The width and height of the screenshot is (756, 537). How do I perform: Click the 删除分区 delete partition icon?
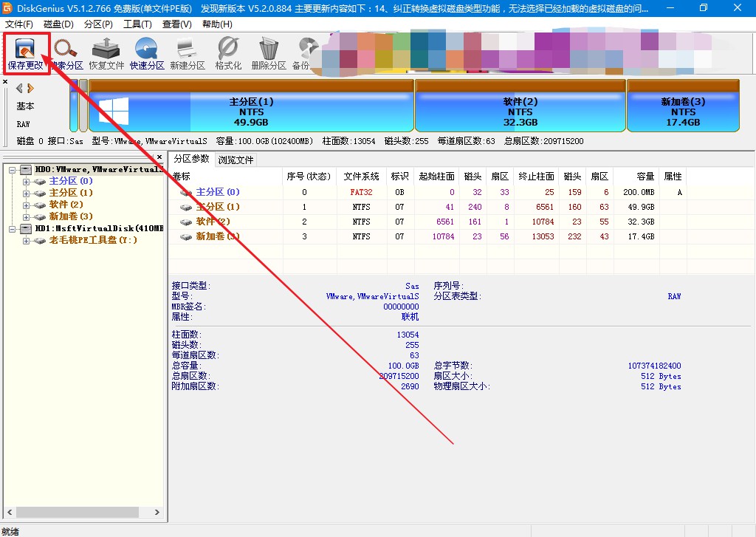[269, 54]
